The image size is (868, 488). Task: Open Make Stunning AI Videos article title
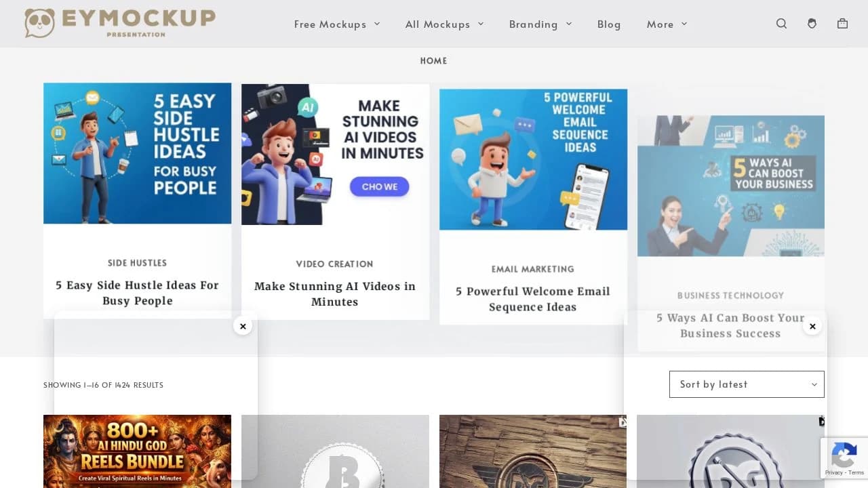point(335,294)
